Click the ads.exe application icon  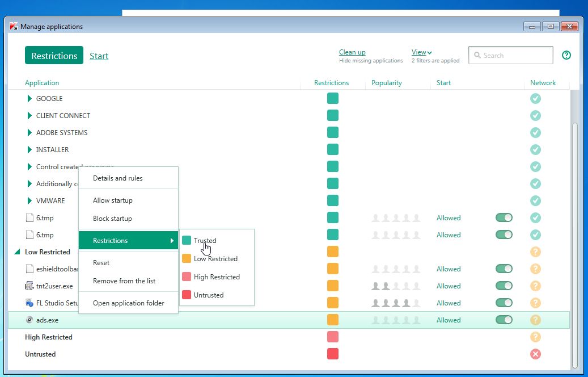coord(29,320)
